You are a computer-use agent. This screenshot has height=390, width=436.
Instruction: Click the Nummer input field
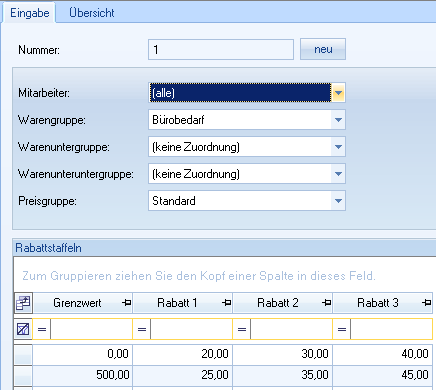pyautogui.click(x=221, y=50)
